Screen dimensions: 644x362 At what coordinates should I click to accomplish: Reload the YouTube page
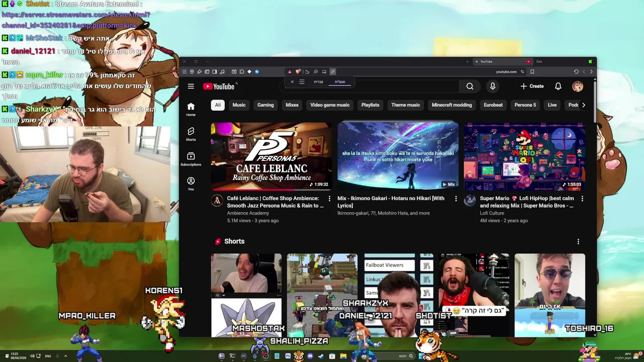576,72
